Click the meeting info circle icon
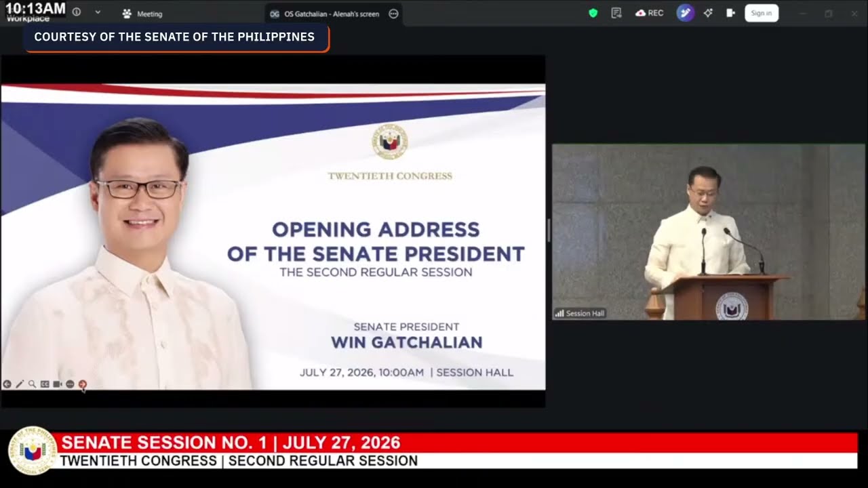868x488 pixels. coord(77,12)
